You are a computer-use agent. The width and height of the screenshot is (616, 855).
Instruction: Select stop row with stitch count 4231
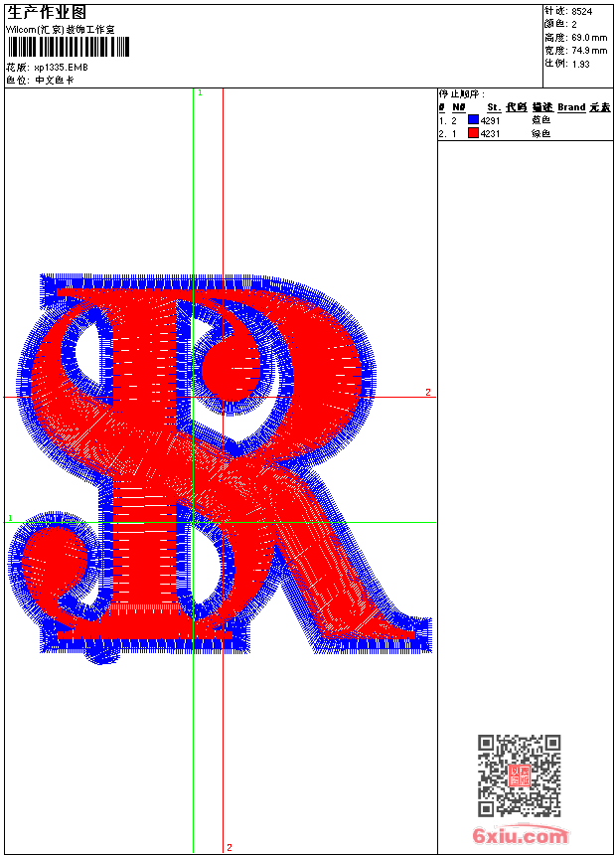(x=490, y=133)
